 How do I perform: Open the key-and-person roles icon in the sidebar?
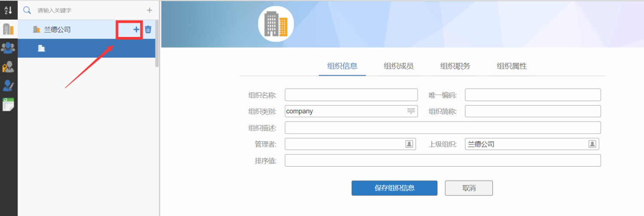tap(8, 67)
